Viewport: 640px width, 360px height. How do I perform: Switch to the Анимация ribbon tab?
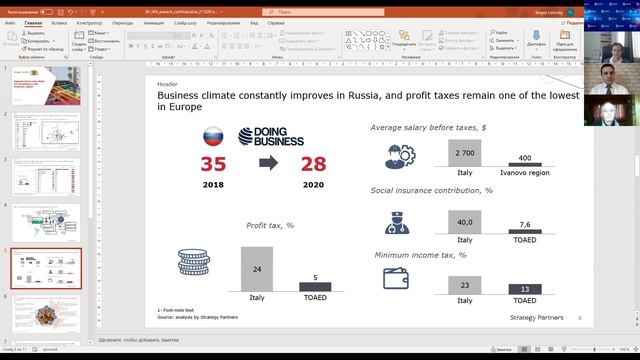click(x=154, y=23)
